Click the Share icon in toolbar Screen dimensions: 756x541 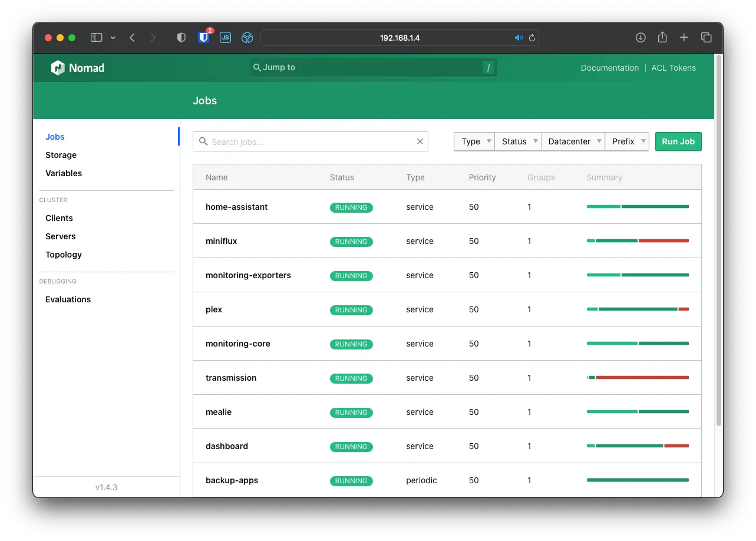(x=662, y=38)
